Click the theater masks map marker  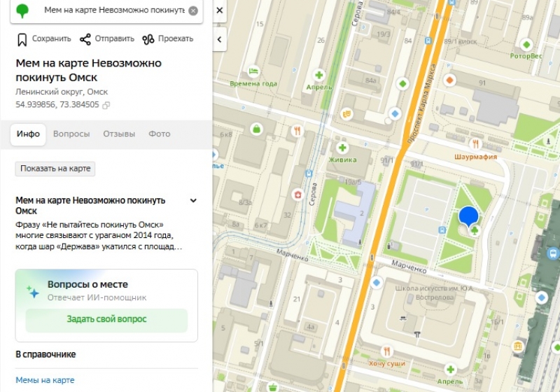coord(346,113)
